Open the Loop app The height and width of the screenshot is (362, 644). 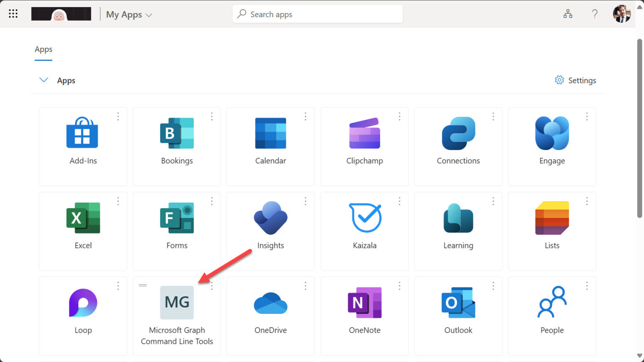[x=83, y=303]
